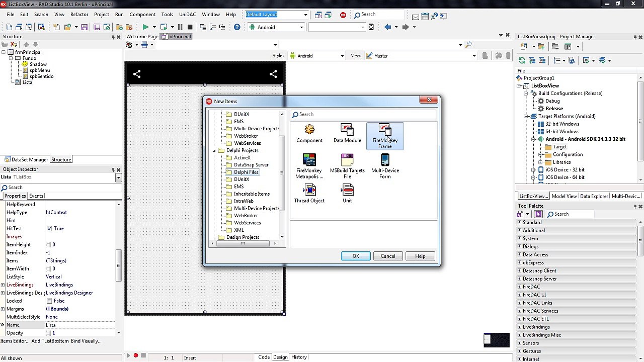Switch to the Welcome Page tab
The width and height of the screenshot is (644, 362).
(142, 37)
